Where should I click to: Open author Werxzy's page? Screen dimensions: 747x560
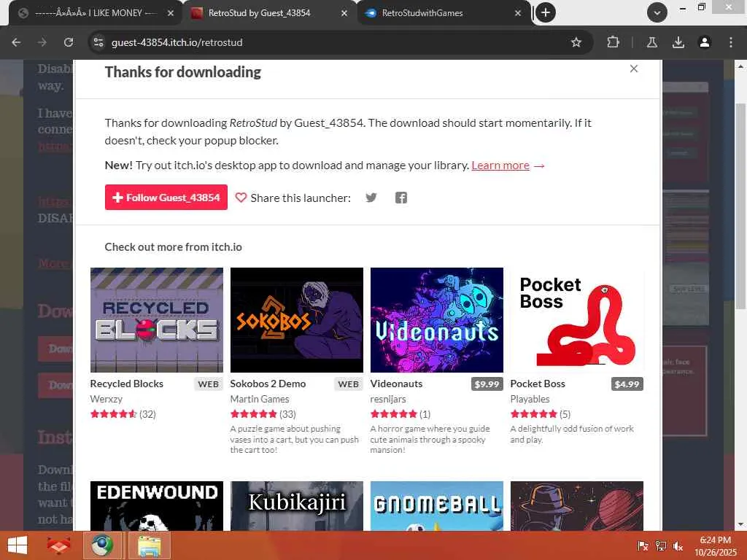(x=107, y=399)
